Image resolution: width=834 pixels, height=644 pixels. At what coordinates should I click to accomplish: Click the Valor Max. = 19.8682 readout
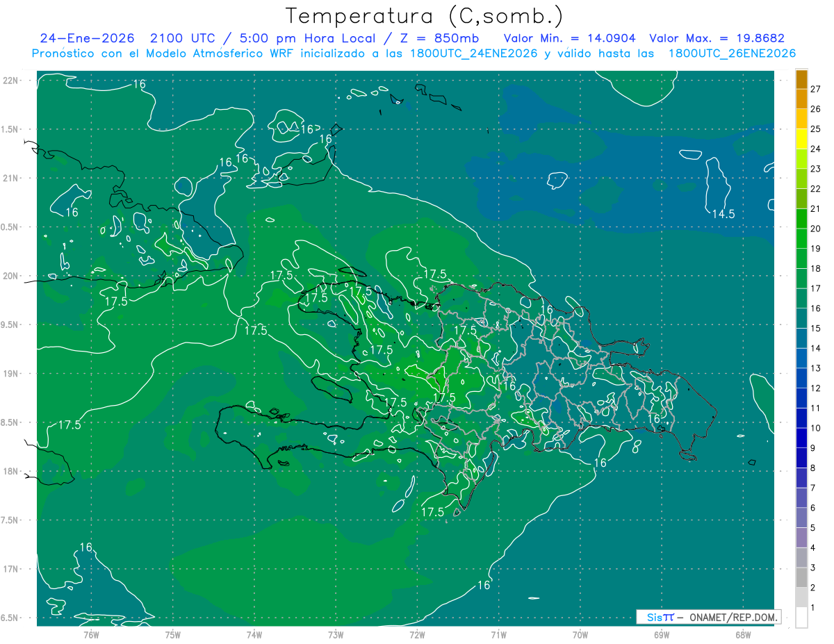pos(717,38)
